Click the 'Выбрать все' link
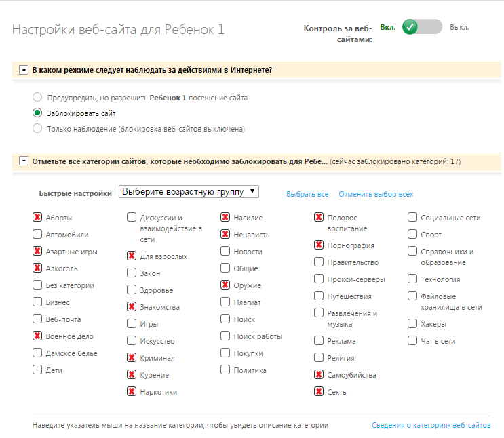The height and width of the screenshot is (438, 504). 307,194
